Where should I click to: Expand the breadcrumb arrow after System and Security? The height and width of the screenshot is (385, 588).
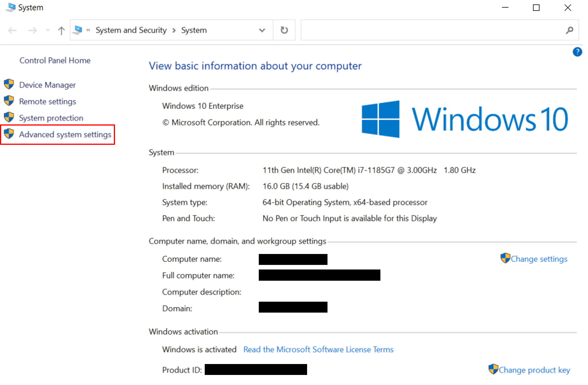point(174,30)
